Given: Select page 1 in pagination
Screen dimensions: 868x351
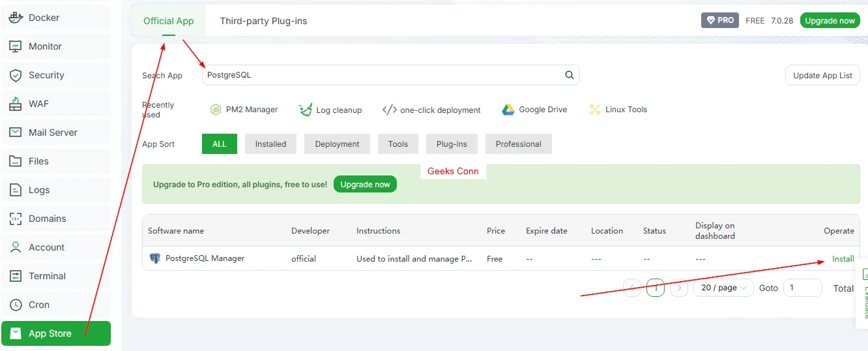Looking at the screenshot, I should pos(656,288).
